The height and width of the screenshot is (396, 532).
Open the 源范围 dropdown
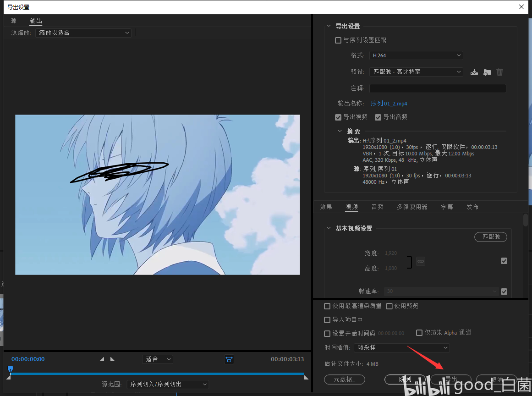168,384
